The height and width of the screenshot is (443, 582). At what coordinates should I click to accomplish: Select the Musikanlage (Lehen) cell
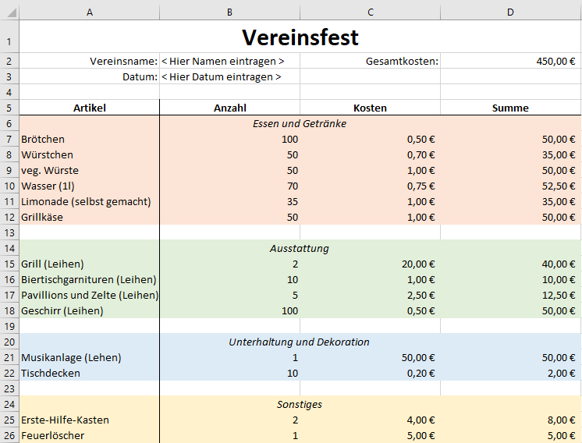(x=89, y=357)
